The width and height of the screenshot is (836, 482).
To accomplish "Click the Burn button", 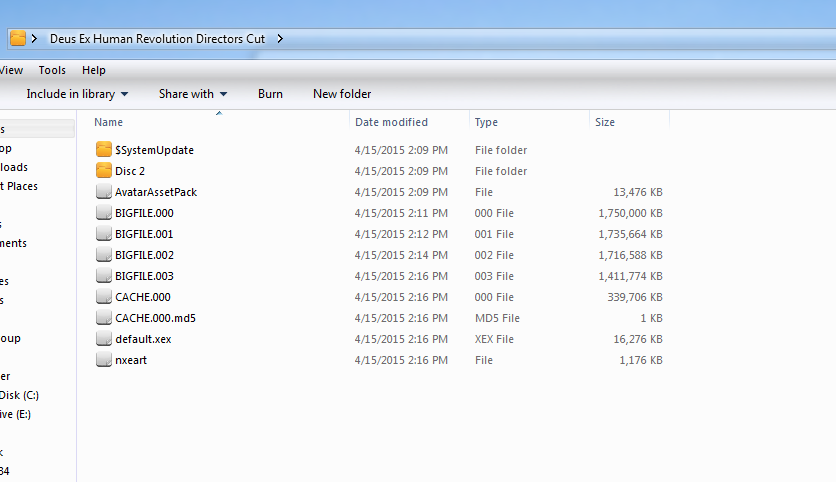I will 270,94.
